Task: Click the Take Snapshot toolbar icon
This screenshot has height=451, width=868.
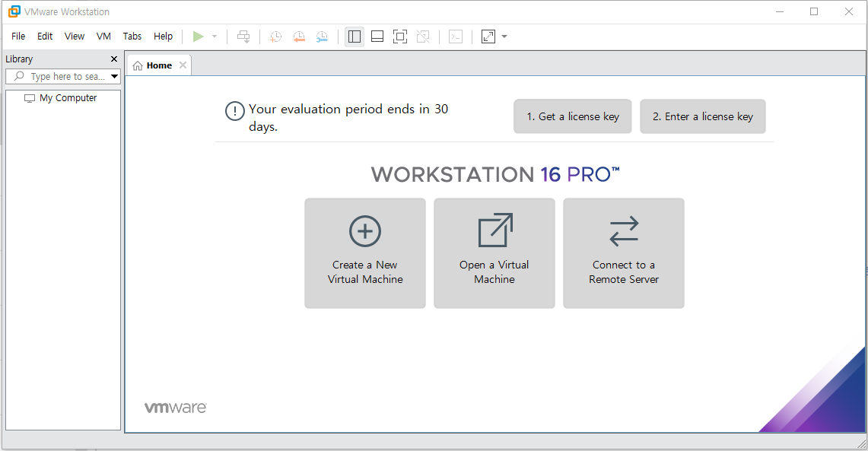Action: coord(275,37)
